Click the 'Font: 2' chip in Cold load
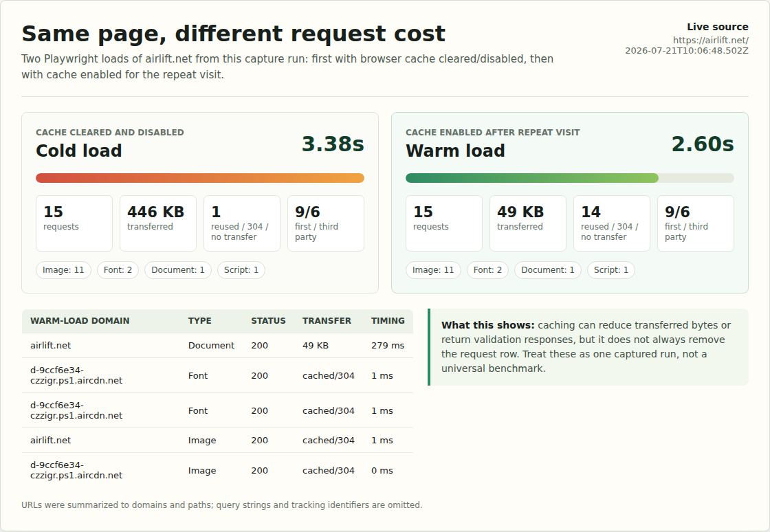The height and width of the screenshot is (532, 770). point(118,270)
